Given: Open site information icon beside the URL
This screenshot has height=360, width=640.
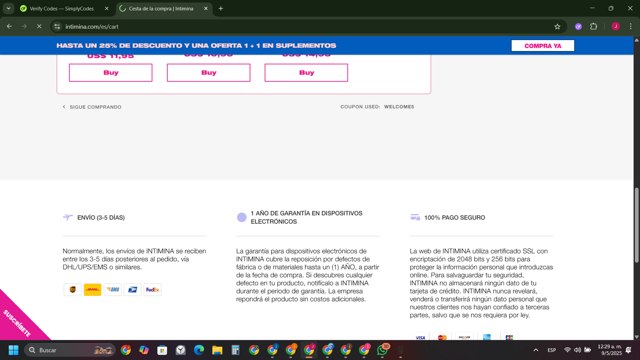Looking at the screenshot, I should point(57,27).
